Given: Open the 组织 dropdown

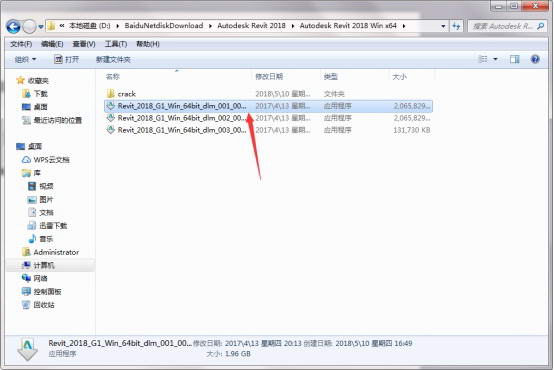Looking at the screenshot, I should click(x=25, y=59).
